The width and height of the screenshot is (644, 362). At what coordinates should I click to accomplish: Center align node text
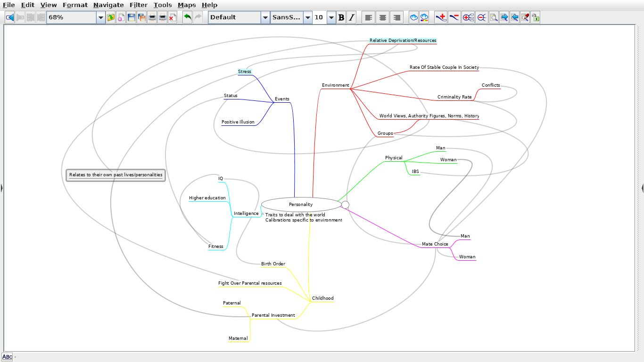[x=383, y=17]
